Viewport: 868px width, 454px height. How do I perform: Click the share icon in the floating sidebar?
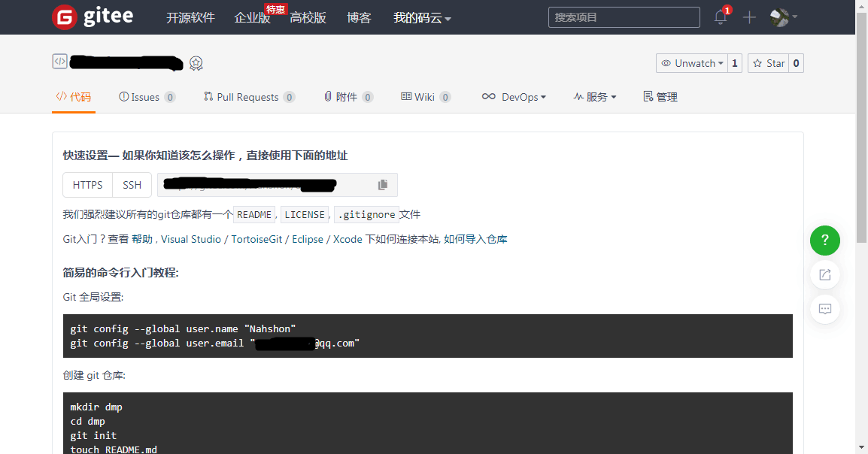click(x=824, y=274)
